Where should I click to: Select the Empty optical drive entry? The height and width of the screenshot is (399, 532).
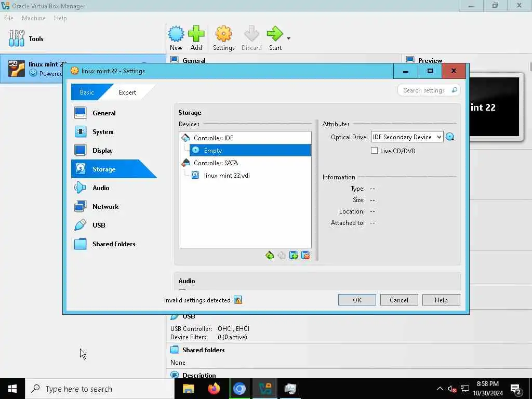tap(250, 150)
